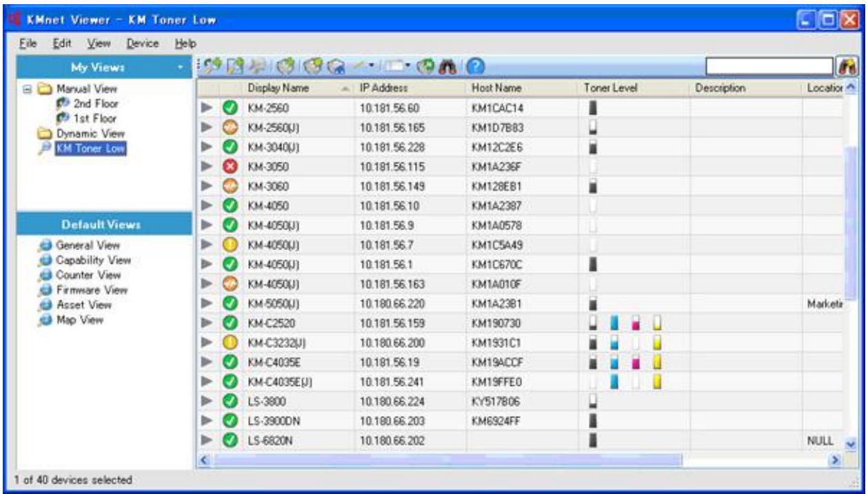Expand row arrow for KM-2560

[207, 108]
